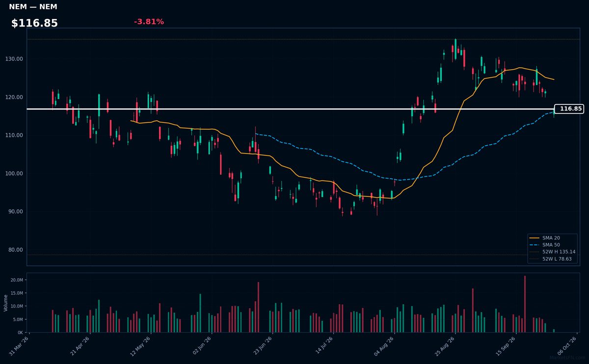Click the 20.0M volume axis label
589x364 pixels.
pyautogui.click(x=16, y=280)
